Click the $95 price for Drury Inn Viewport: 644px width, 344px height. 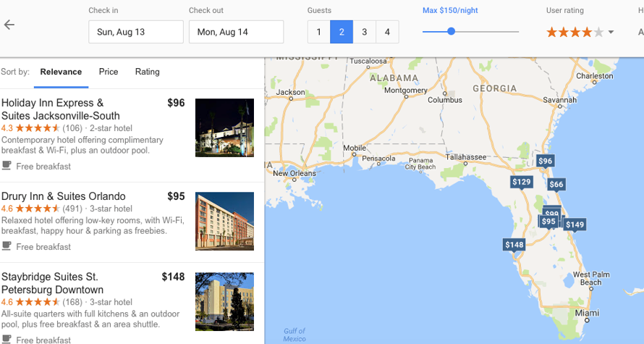point(177,196)
